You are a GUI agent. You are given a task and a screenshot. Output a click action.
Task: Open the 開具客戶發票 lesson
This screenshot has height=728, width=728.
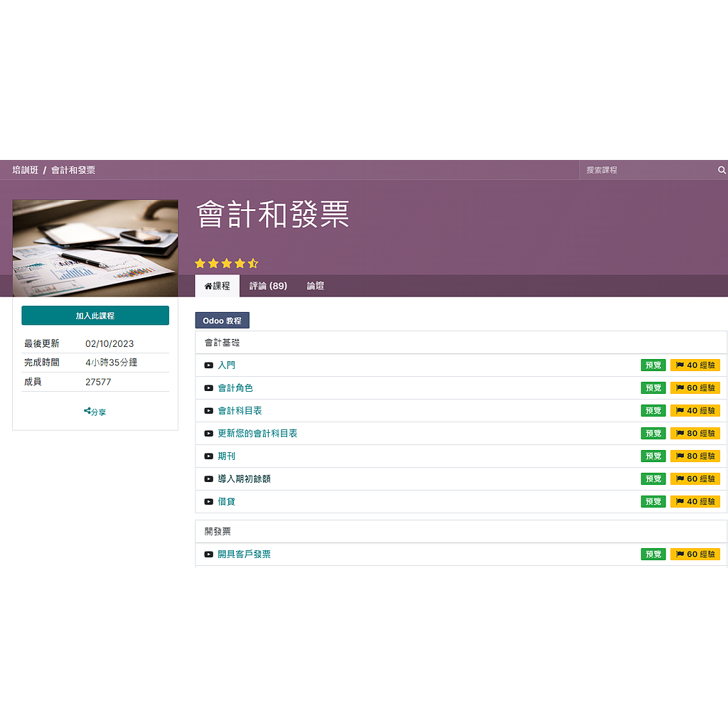click(x=245, y=555)
